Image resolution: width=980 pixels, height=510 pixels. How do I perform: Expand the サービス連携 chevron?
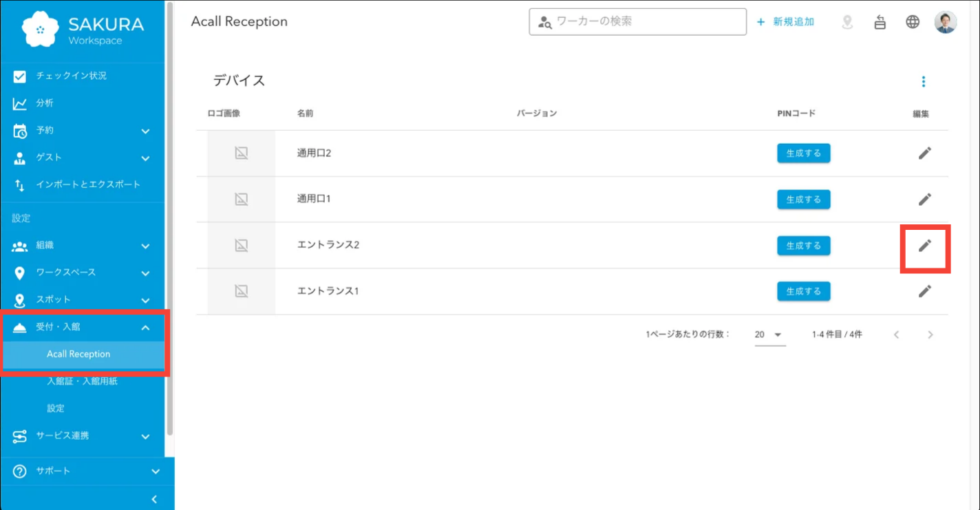(x=145, y=436)
